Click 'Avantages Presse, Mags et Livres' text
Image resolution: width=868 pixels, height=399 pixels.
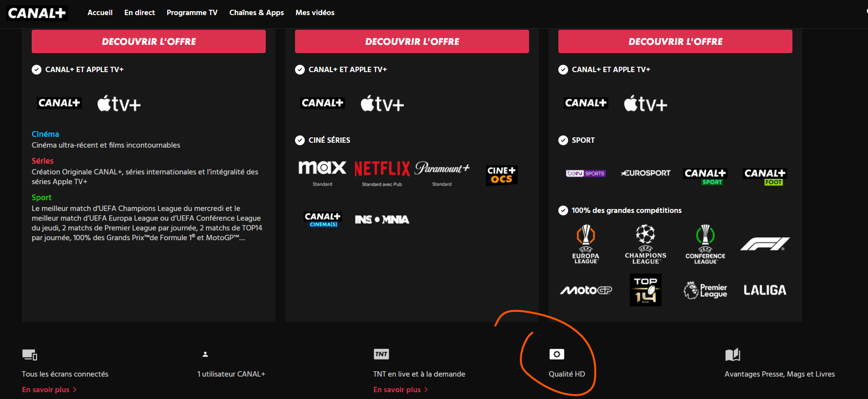(780, 374)
